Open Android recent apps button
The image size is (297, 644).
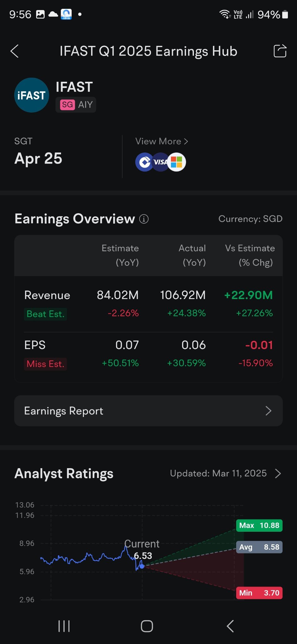[x=64, y=626]
